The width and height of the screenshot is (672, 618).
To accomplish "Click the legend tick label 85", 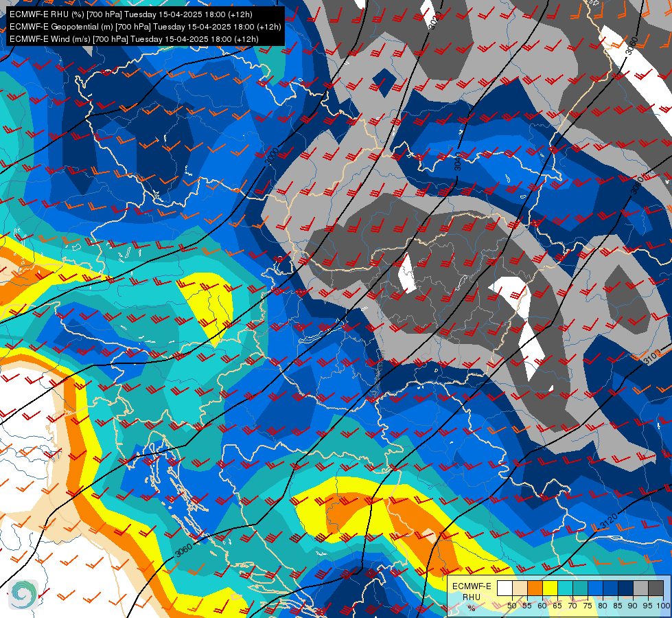I will tap(618, 606).
